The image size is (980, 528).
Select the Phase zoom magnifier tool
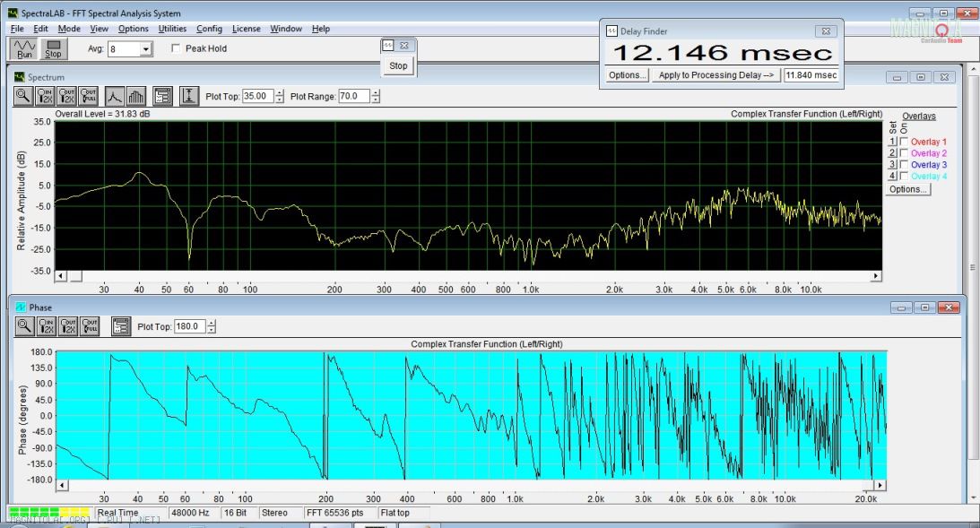point(24,325)
